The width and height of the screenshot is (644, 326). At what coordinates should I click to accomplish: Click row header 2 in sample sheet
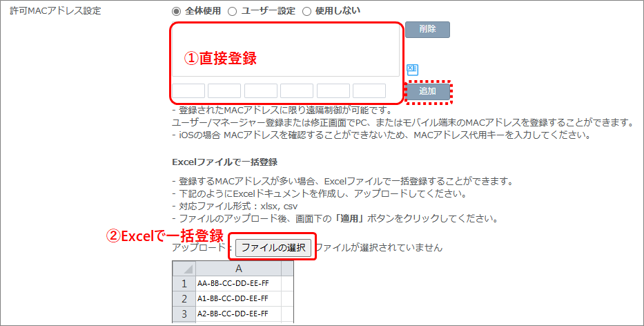(184, 299)
